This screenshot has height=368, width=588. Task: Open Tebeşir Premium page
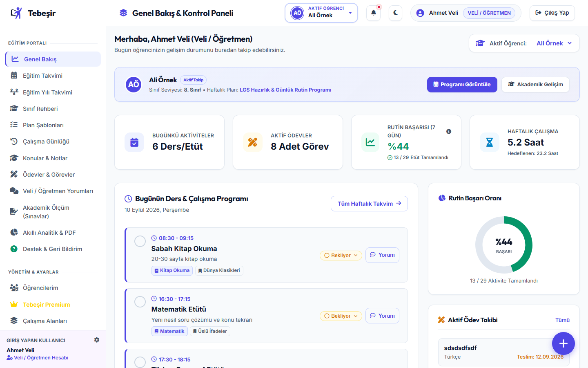pos(53,305)
